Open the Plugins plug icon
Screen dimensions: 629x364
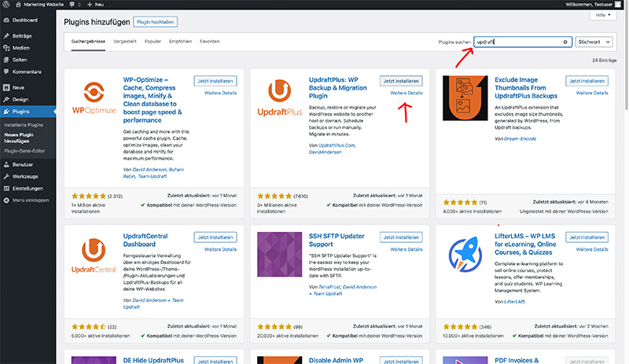pyautogui.click(x=6, y=112)
